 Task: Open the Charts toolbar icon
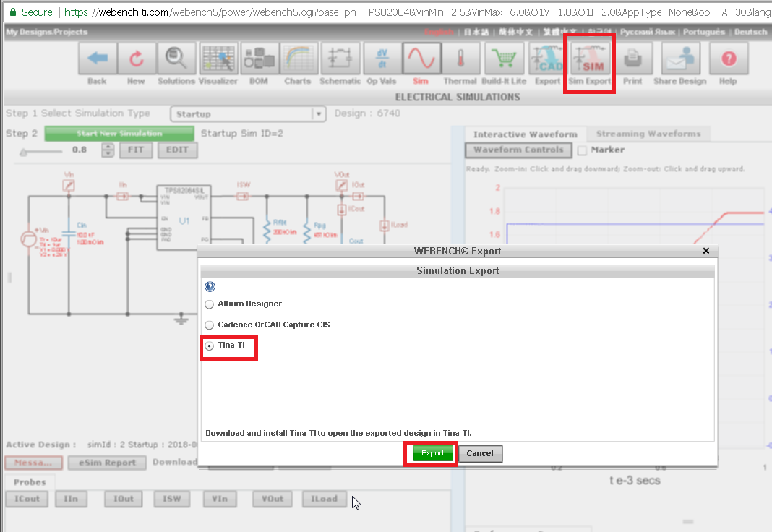(299, 59)
